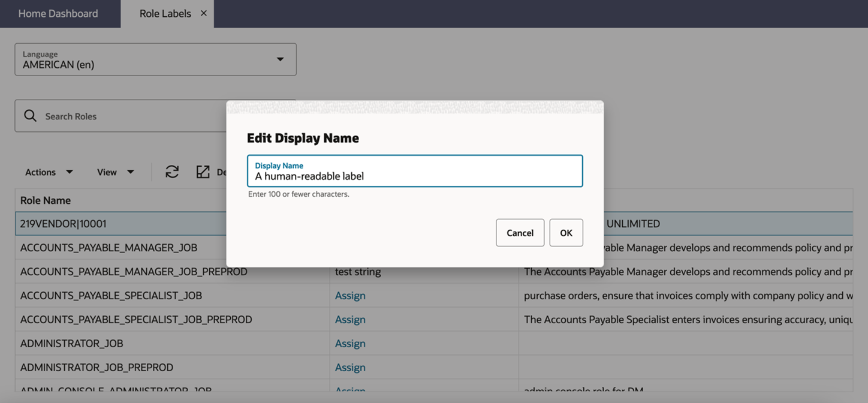Click Assign for ACCOUNTS_PAYABLE_SPECIALIST_JOB_PREPROD
Image resolution: width=868 pixels, height=403 pixels.
tap(350, 319)
